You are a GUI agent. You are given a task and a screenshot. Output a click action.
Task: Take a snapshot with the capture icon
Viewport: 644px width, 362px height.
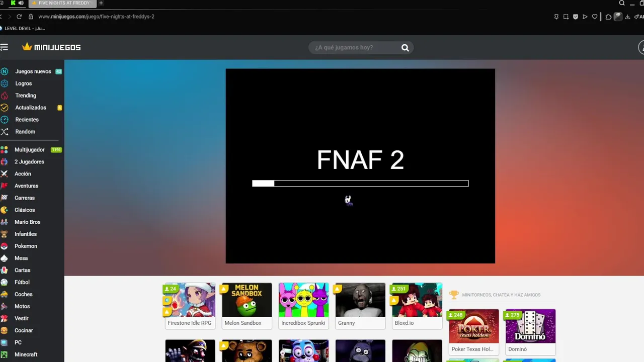point(566,17)
